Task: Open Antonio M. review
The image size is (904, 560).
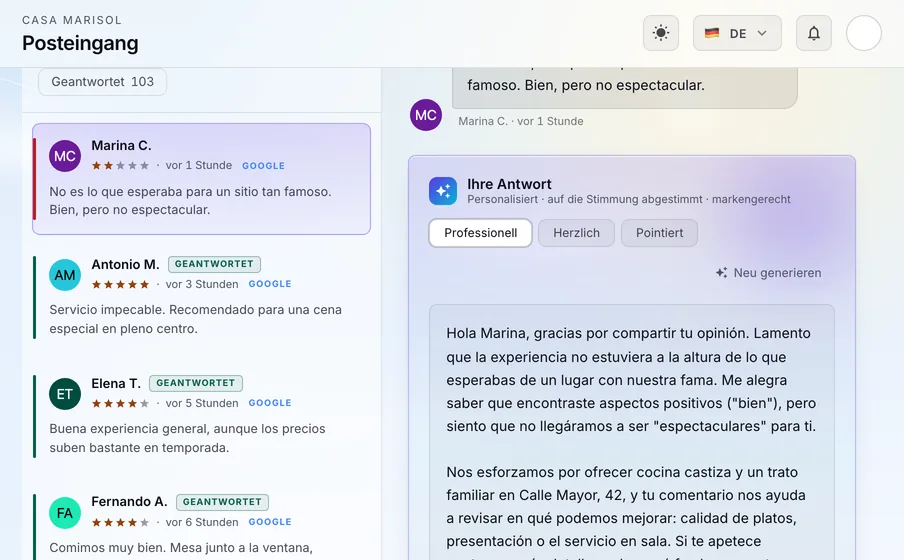Action: click(x=201, y=296)
